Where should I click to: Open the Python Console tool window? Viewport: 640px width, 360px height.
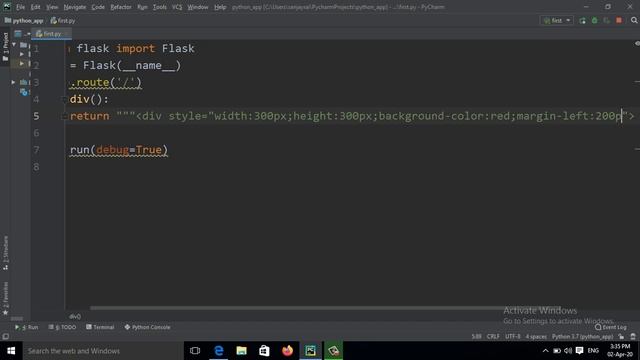pyautogui.click(x=147, y=327)
